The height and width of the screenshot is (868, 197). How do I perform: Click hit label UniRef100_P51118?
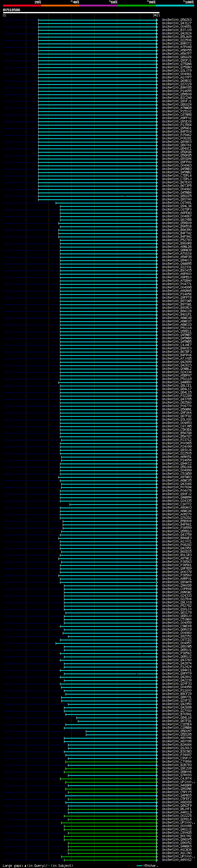coord(177,328)
